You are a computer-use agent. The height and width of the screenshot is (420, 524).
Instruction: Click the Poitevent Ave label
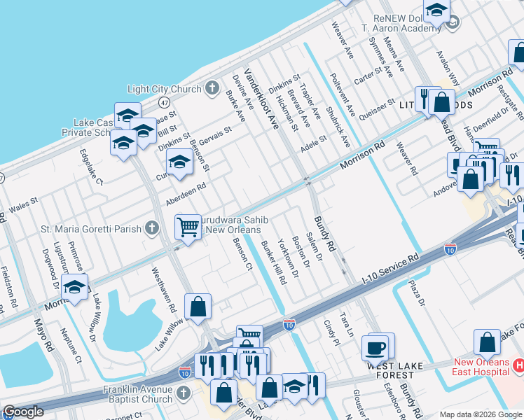pyautogui.click(x=343, y=94)
